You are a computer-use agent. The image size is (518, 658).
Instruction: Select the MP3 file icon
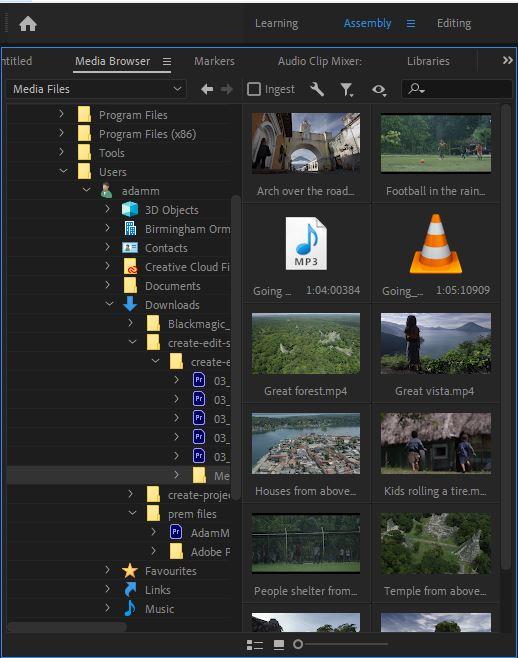pos(306,243)
